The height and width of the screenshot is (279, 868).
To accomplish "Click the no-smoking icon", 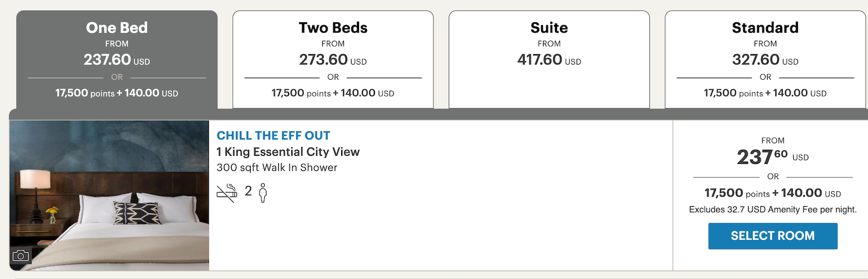I will tap(227, 193).
